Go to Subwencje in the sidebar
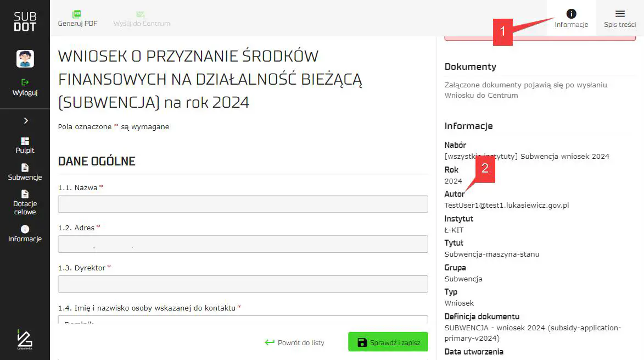The image size is (644, 360). click(25, 172)
